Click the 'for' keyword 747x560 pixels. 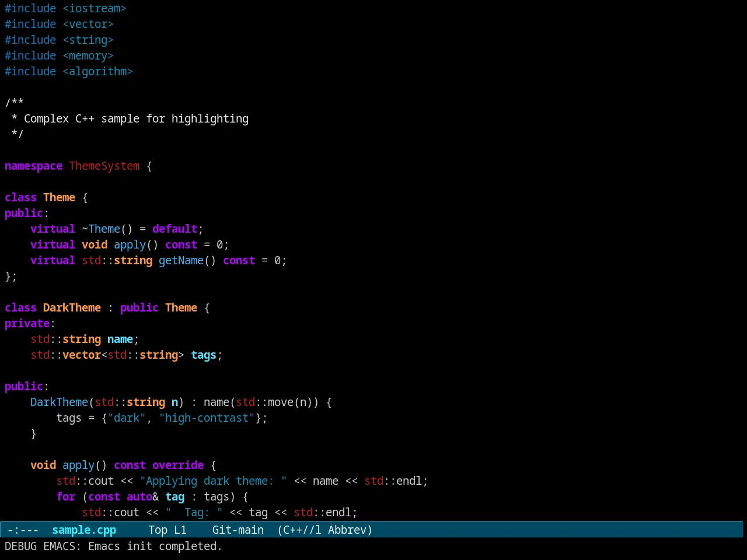[65, 496]
